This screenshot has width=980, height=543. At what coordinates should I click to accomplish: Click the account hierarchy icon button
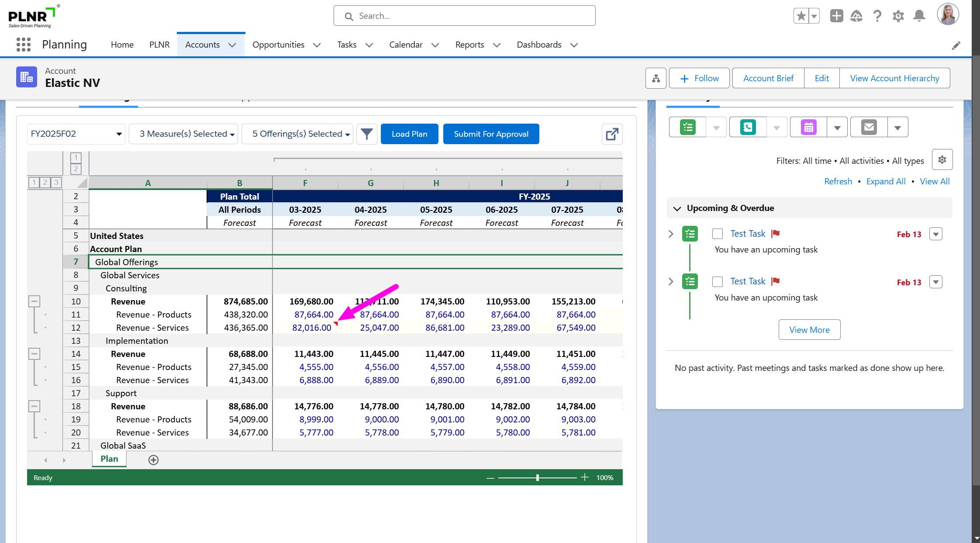click(656, 78)
